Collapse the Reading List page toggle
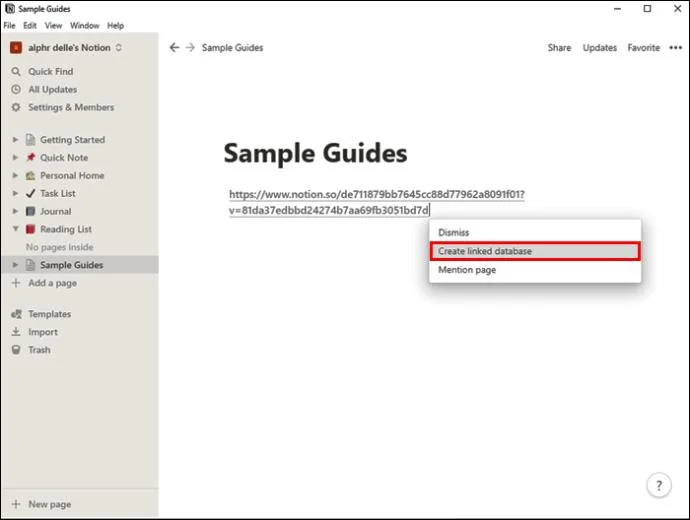Image resolution: width=690 pixels, height=520 pixels. [x=15, y=229]
